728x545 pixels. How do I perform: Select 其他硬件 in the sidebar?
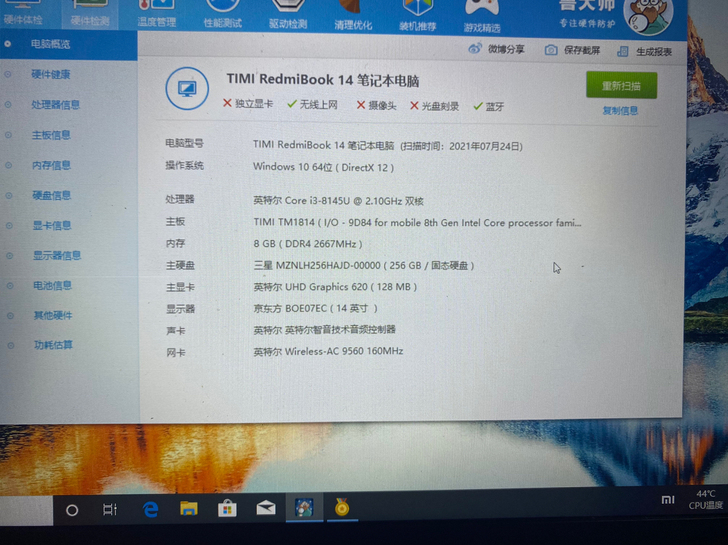(x=52, y=316)
